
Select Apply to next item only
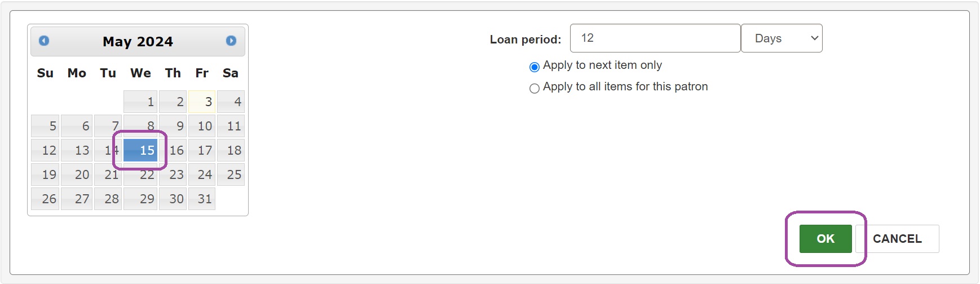535,67
